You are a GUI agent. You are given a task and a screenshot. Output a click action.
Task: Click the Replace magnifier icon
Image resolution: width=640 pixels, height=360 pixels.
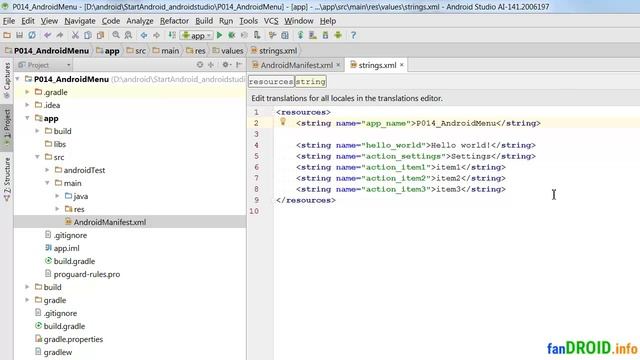click(x=128, y=36)
